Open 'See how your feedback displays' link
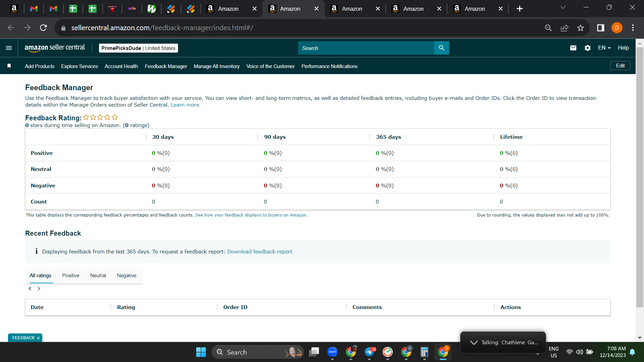 pos(251,215)
